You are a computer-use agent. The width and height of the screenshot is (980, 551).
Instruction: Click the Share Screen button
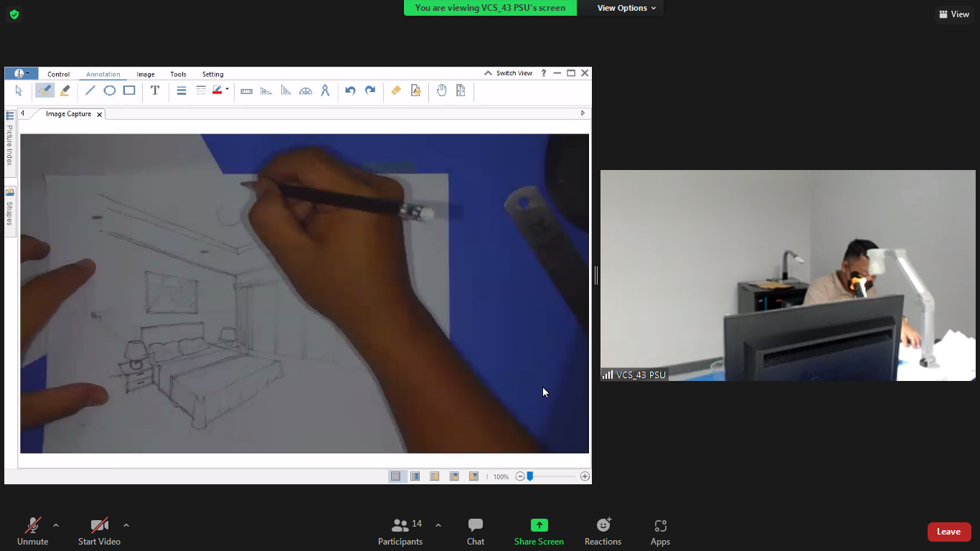[539, 532]
